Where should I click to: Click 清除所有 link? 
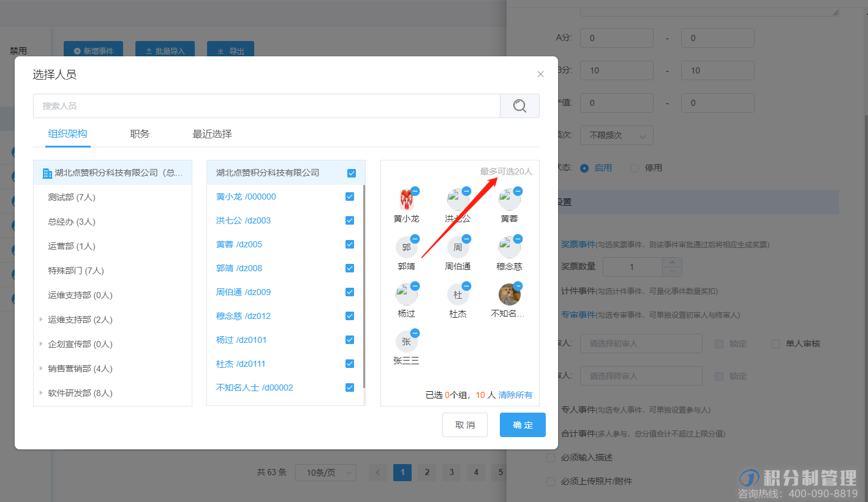515,395
